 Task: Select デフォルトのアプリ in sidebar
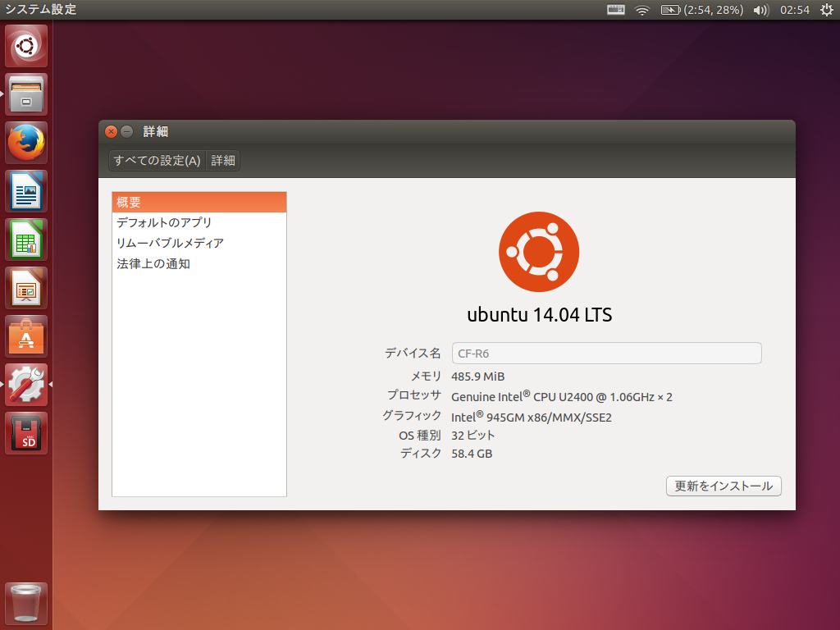[x=199, y=222]
